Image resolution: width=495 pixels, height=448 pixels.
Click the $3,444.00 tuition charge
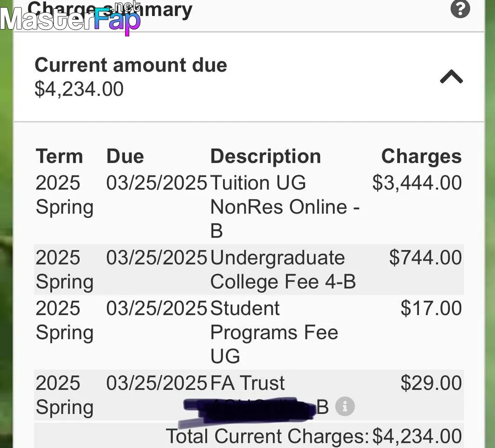[x=417, y=182]
